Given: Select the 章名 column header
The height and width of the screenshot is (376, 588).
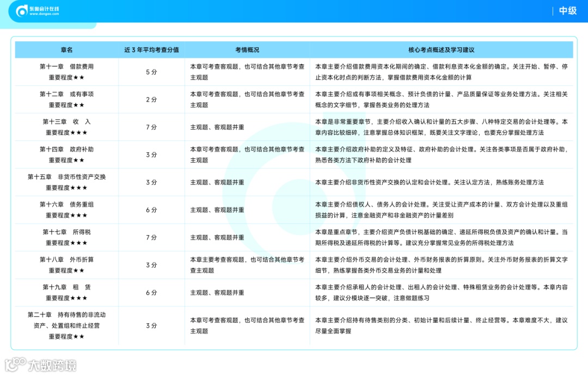Looking at the screenshot, I should coord(67,50).
